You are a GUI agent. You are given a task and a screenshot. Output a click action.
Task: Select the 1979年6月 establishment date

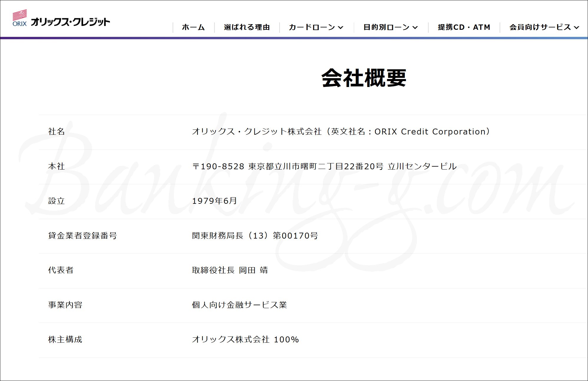214,201
